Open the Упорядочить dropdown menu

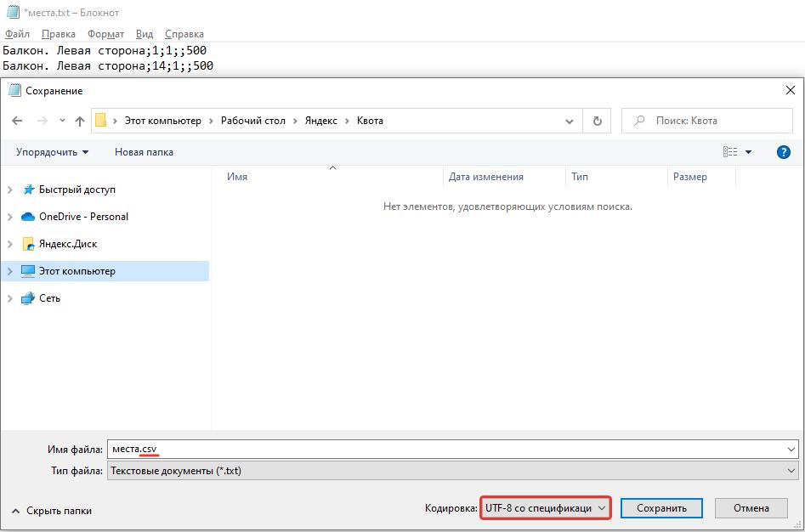52,152
